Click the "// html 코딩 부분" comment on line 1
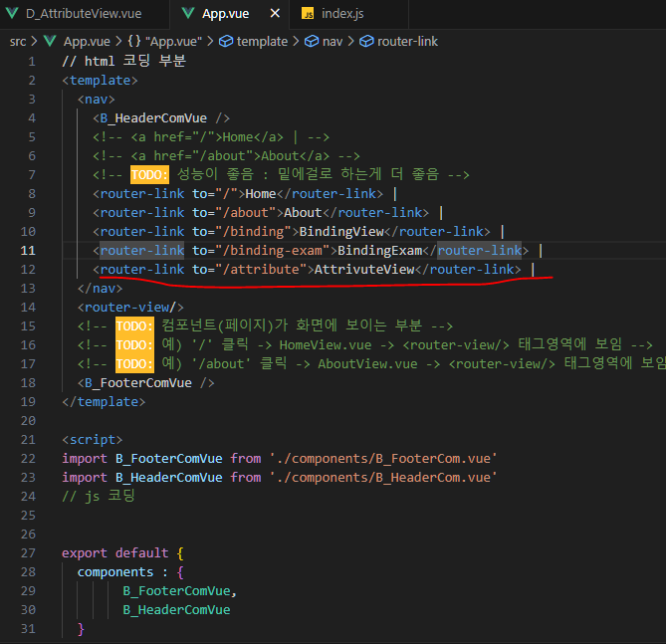The width and height of the screenshot is (666, 644). point(124,61)
